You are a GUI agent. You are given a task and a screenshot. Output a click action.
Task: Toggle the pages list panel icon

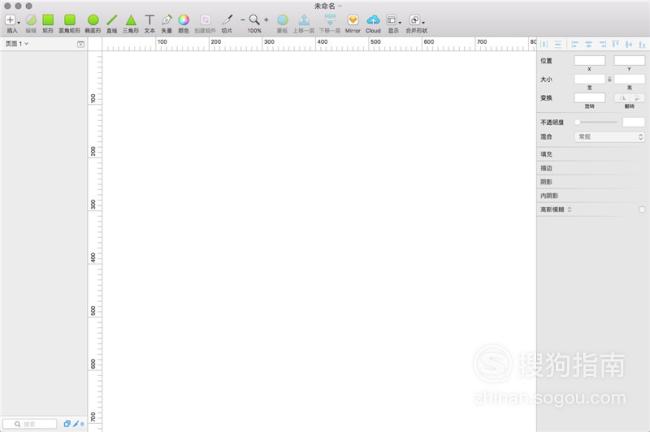click(x=80, y=44)
